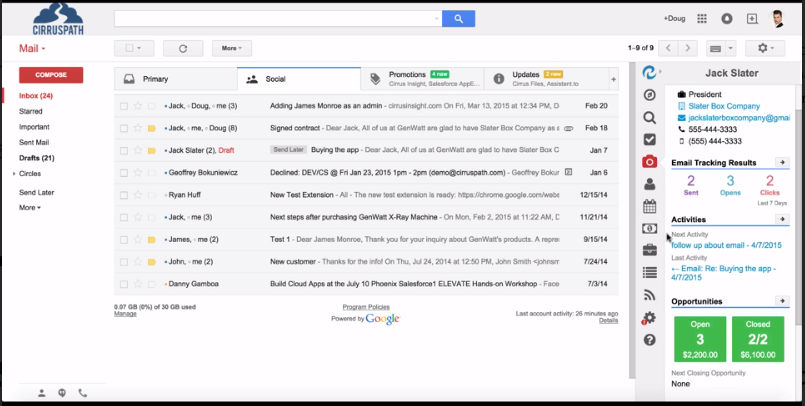Open the input tools keyboard dropdown arrow

[731, 48]
